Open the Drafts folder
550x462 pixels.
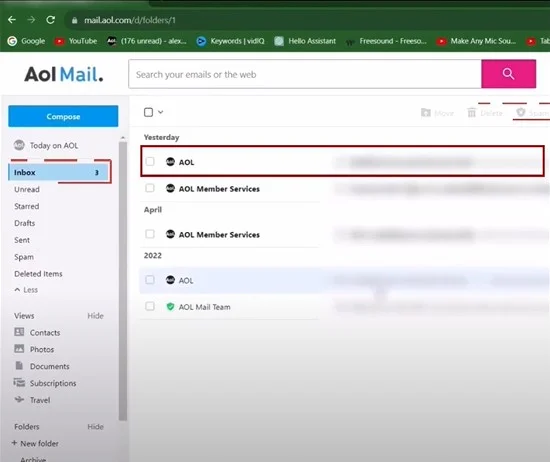click(x=25, y=223)
